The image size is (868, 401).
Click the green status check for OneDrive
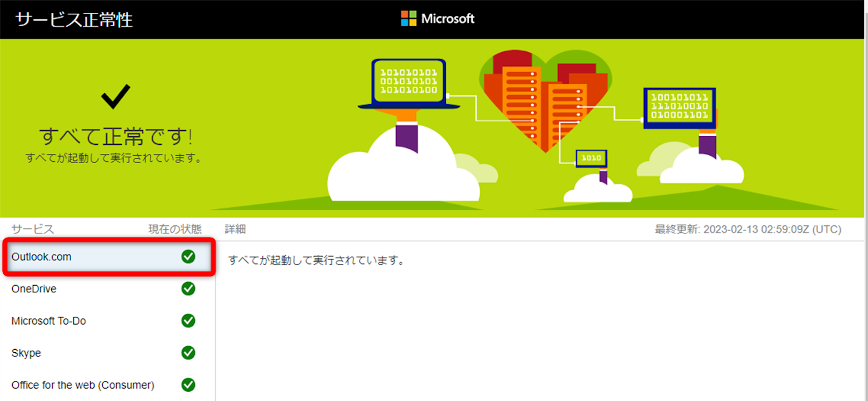tap(188, 289)
